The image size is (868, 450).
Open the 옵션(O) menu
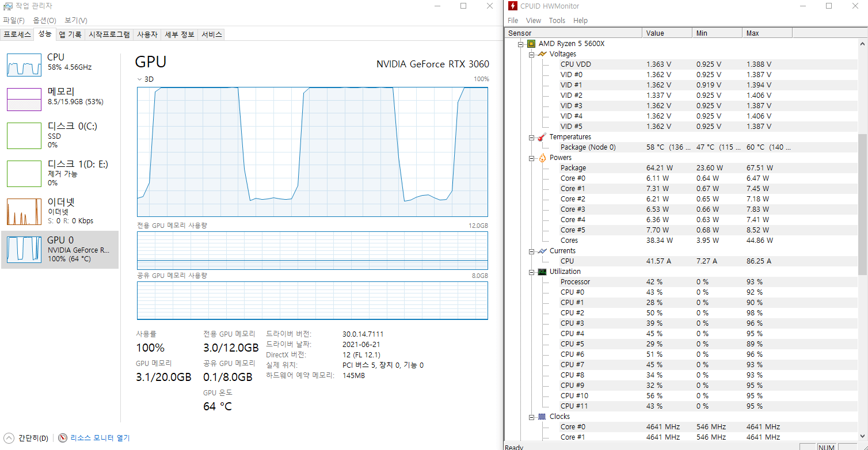point(44,20)
